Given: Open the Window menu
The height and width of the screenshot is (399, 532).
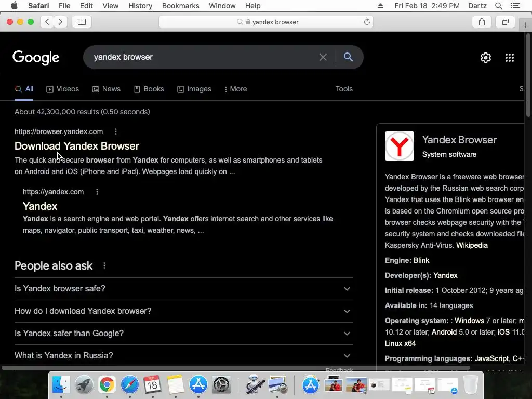Looking at the screenshot, I should 222,6.
